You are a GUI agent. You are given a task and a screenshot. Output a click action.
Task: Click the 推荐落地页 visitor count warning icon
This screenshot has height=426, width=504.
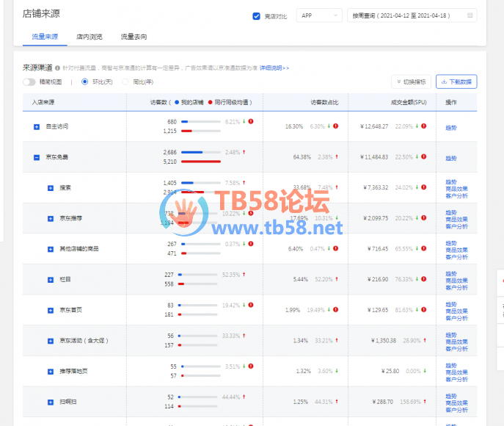[x=251, y=367]
